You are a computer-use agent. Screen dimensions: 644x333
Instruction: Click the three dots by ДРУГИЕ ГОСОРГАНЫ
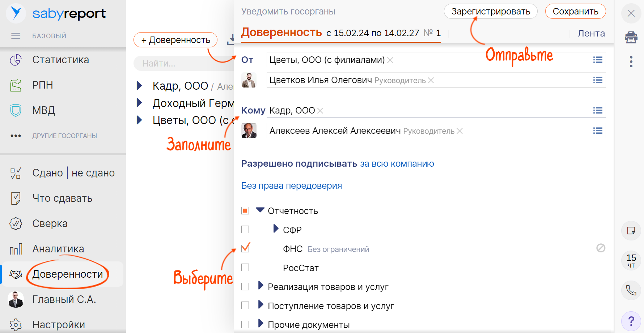click(x=16, y=136)
